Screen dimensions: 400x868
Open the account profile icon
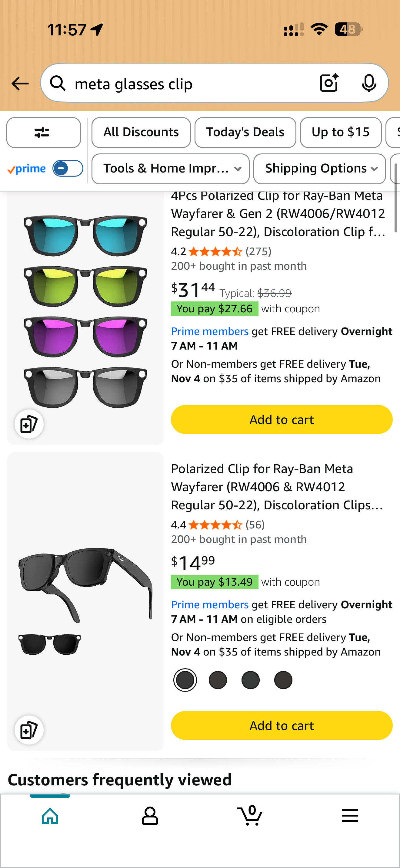[x=150, y=816]
